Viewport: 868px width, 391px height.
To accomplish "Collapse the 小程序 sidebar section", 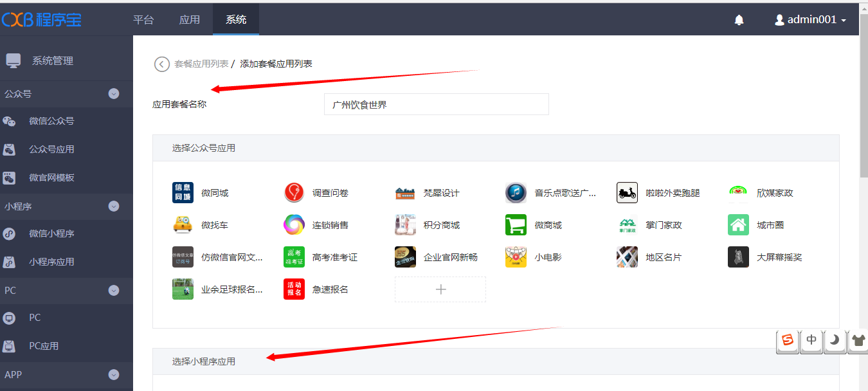I will coord(114,206).
